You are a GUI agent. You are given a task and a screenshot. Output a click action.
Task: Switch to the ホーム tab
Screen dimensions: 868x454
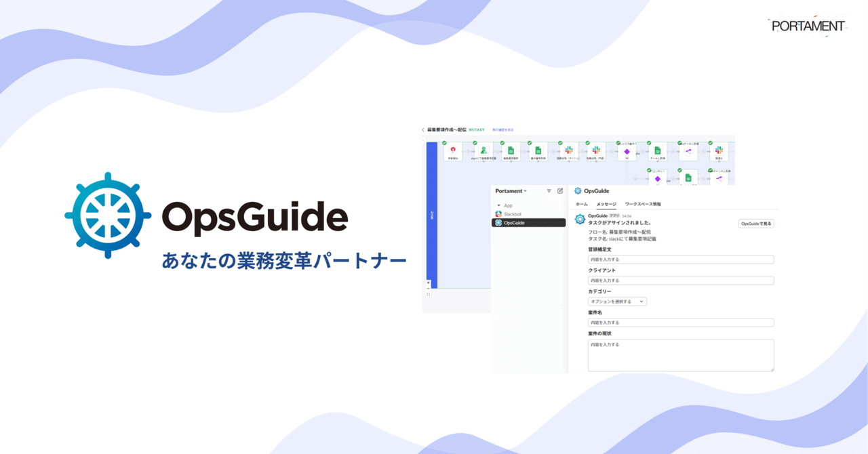click(x=581, y=204)
